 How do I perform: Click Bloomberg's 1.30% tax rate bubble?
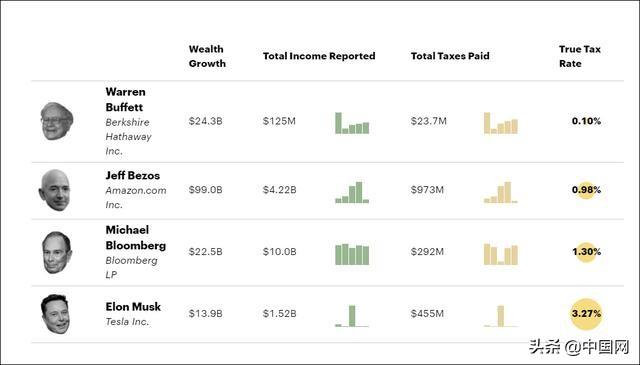(586, 251)
